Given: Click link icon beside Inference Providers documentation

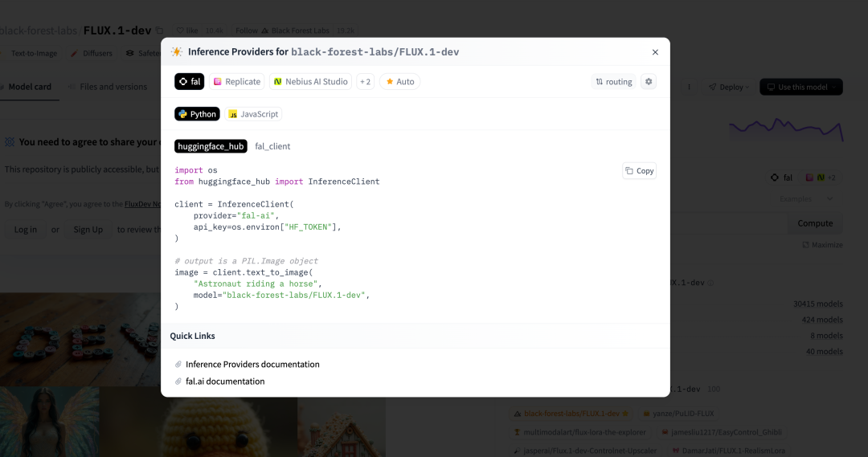Looking at the screenshot, I should (178, 365).
